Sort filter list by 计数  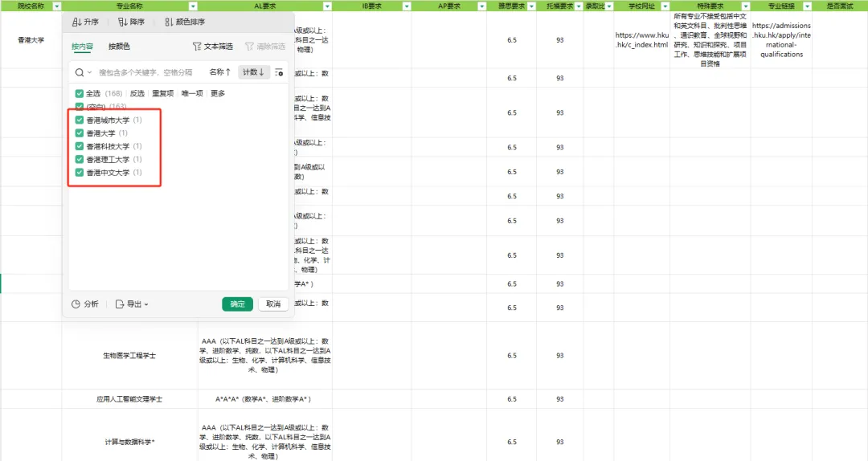tap(253, 72)
